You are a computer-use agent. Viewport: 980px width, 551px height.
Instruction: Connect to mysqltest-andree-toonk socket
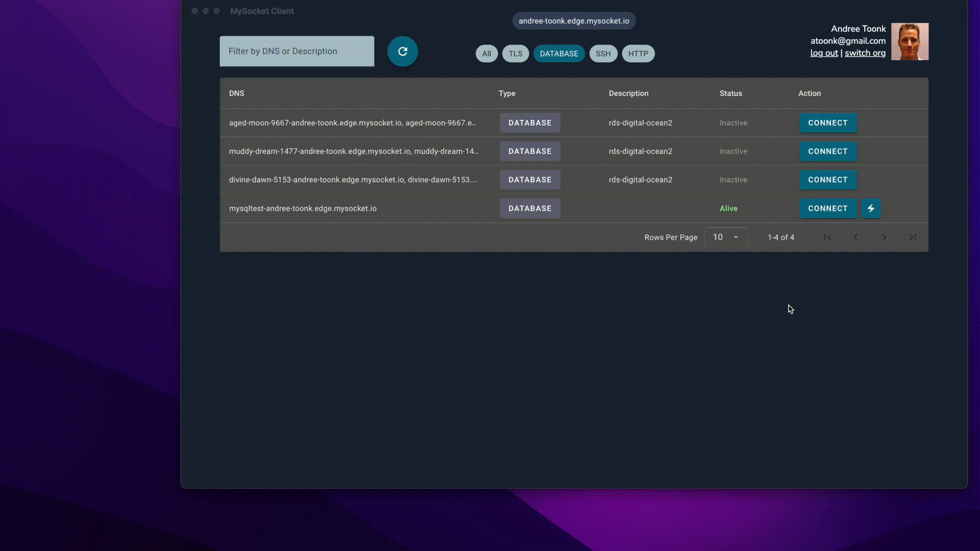coord(827,209)
